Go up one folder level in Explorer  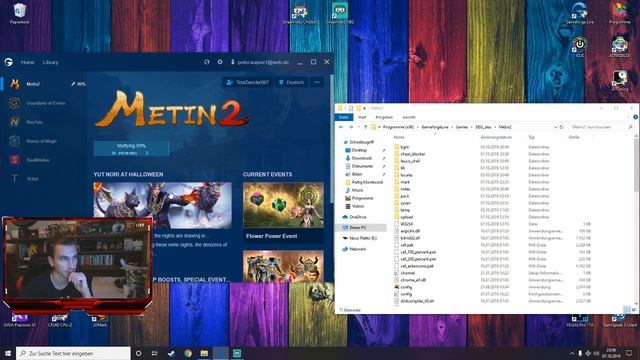[365, 127]
